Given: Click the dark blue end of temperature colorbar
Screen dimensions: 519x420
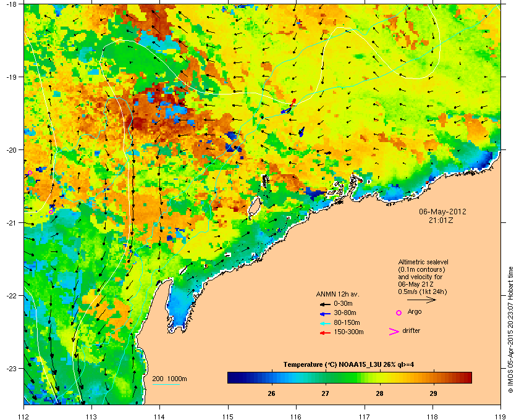Looking at the screenshot, I should [x=232, y=377].
